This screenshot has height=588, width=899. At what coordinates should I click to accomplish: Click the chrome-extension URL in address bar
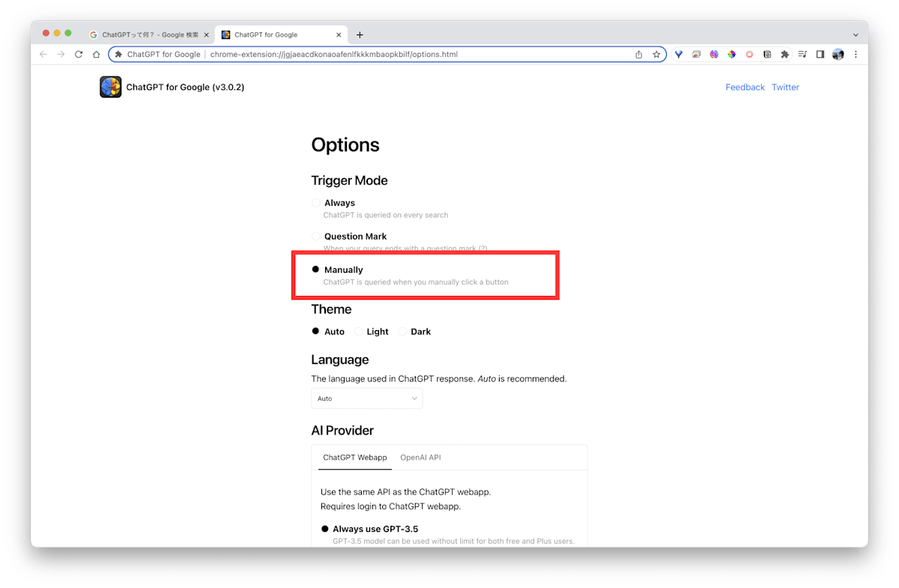[334, 55]
